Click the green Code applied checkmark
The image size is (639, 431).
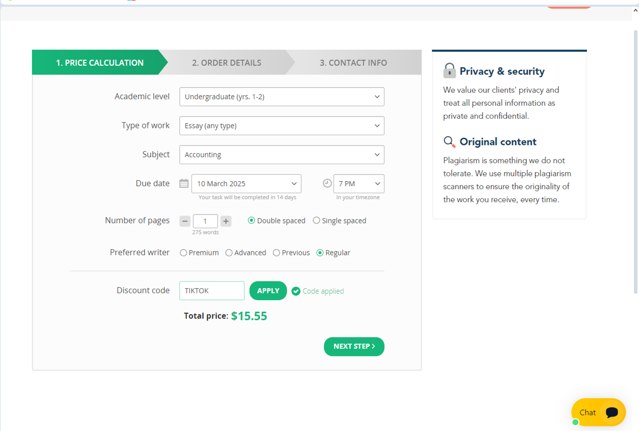tap(296, 291)
